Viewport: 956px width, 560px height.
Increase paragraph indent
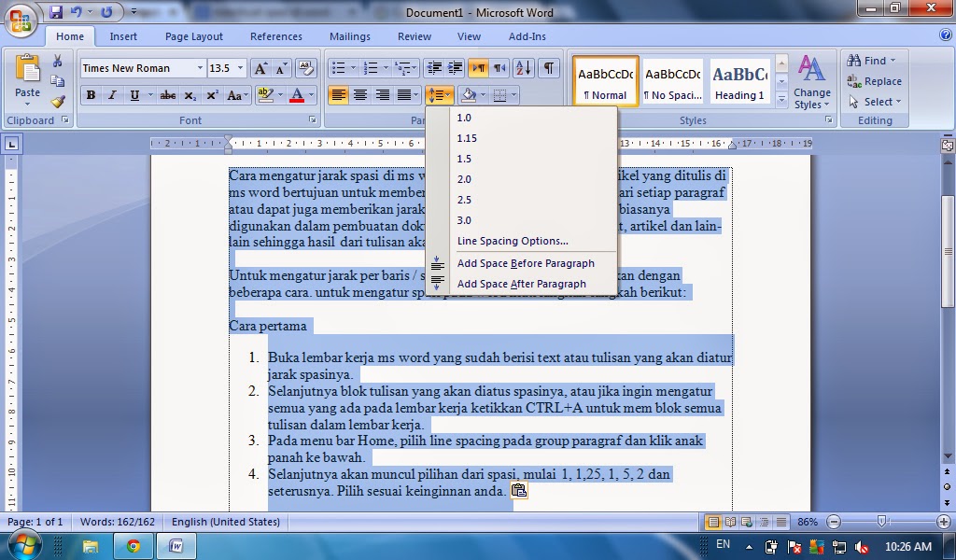tap(455, 67)
